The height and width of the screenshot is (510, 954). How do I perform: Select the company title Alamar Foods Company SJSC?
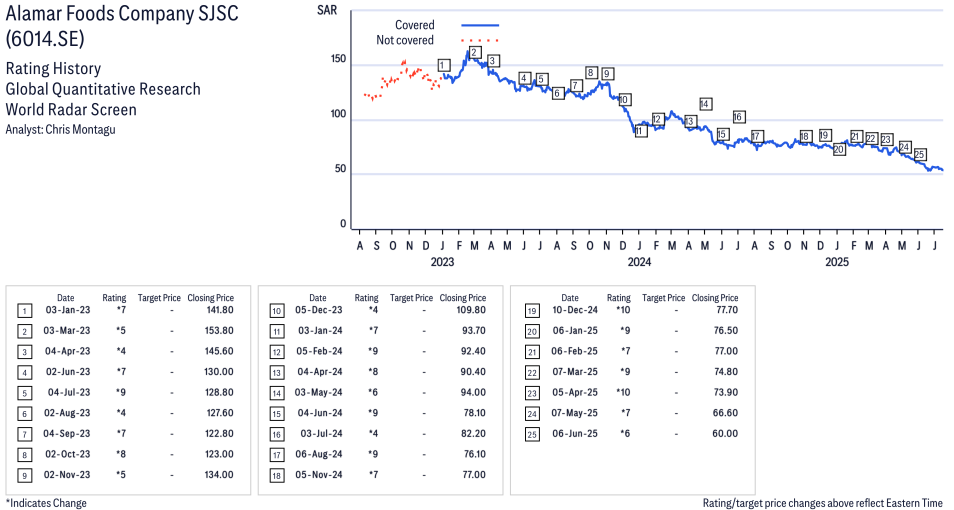(122, 13)
